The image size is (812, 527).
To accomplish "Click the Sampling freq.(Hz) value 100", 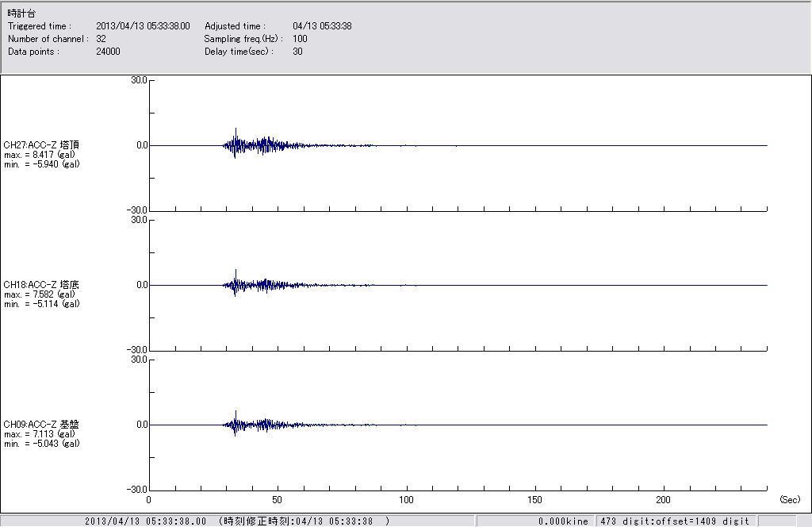I will (x=300, y=39).
